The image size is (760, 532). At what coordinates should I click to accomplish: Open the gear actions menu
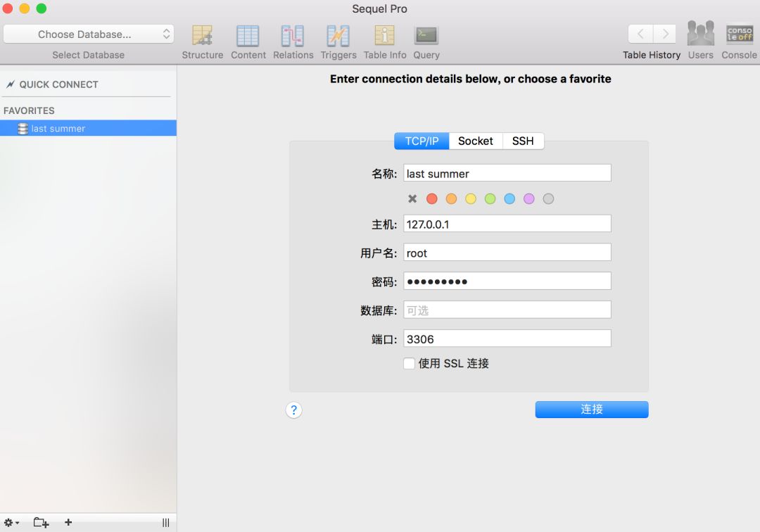click(x=12, y=522)
